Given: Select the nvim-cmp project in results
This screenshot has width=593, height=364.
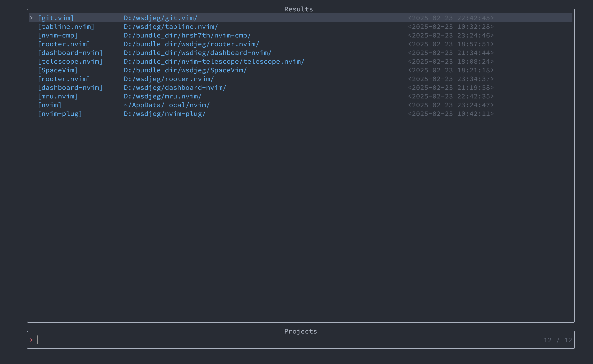Looking at the screenshot, I should [x=58, y=35].
